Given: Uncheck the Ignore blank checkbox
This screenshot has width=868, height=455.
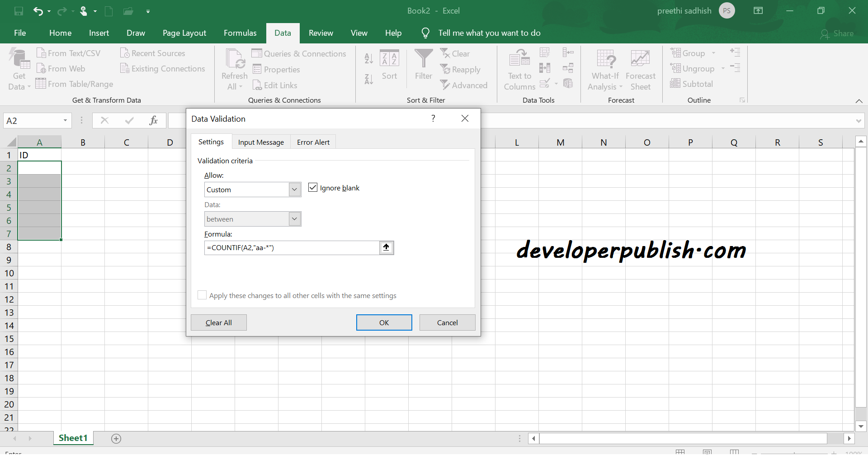Looking at the screenshot, I should [312, 187].
